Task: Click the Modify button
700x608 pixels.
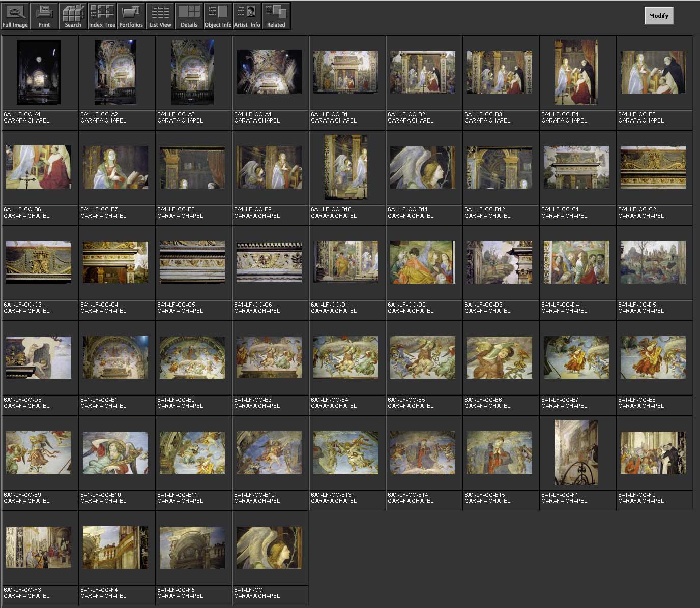Action: tap(659, 16)
